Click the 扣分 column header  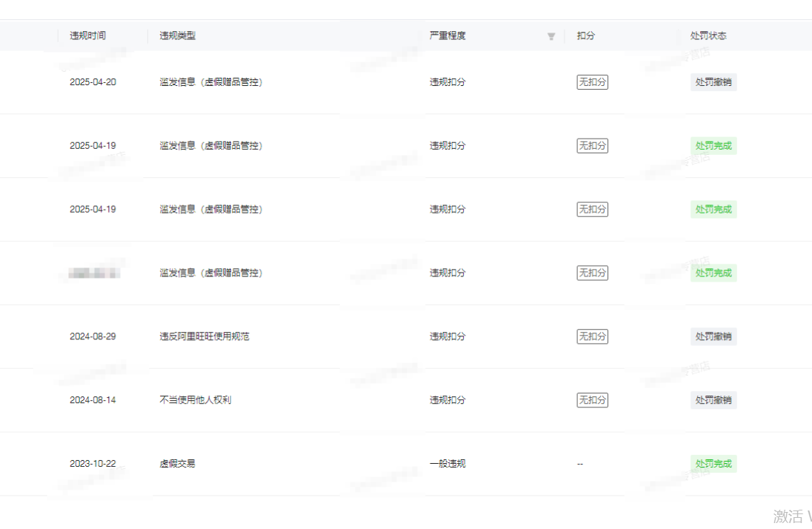(x=586, y=36)
